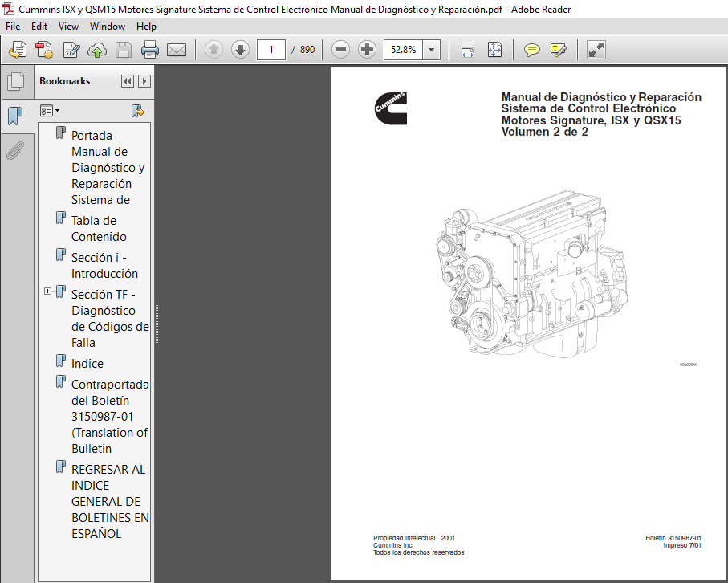Screen dimensions: 728x583
Task: Select the Indice bookmark
Action: tap(87, 363)
